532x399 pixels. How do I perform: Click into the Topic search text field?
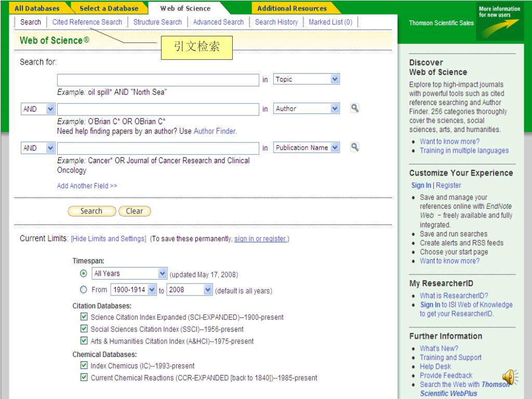tap(158, 80)
